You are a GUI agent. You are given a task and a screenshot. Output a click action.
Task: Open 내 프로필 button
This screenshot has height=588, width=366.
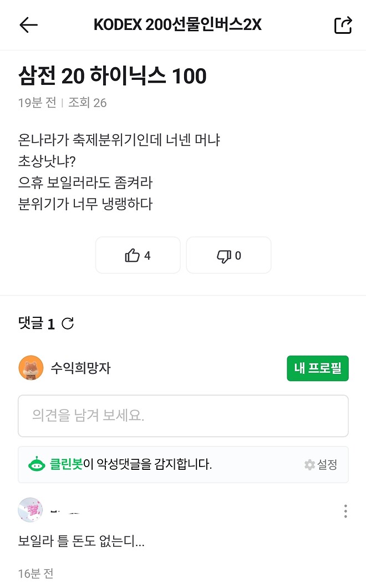pos(317,368)
